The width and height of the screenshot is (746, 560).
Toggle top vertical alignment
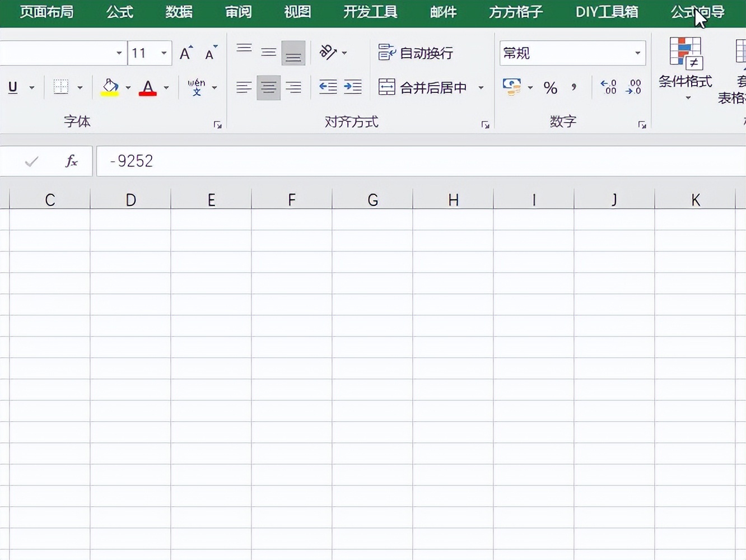coord(244,49)
